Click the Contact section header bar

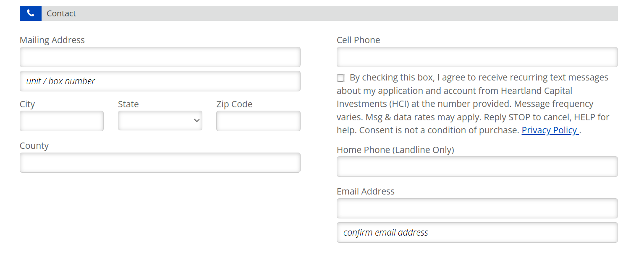(x=329, y=13)
